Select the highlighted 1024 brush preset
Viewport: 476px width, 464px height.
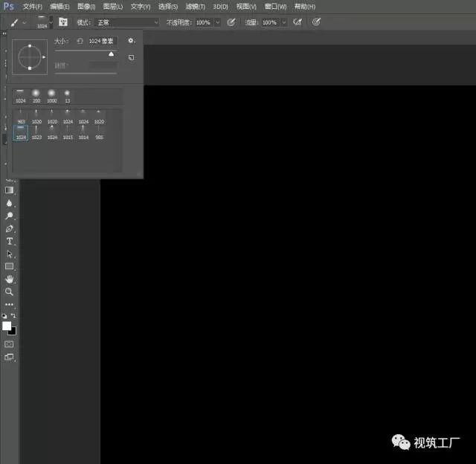(x=21, y=133)
